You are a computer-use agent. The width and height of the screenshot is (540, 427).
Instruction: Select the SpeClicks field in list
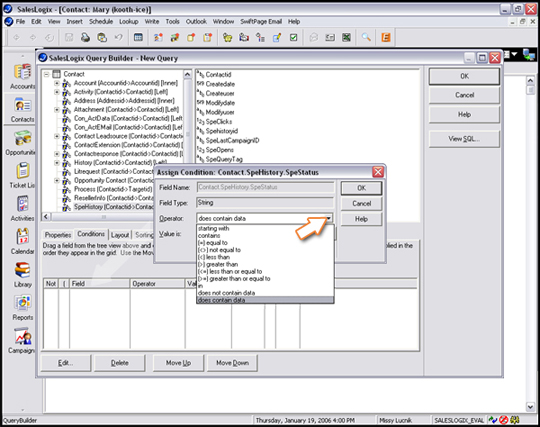pyautogui.click(x=219, y=122)
